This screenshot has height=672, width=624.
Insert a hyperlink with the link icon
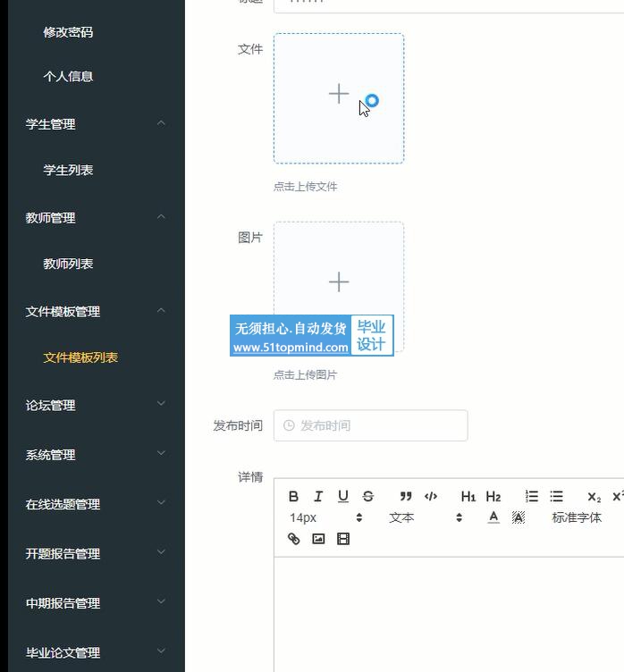coord(293,539)
